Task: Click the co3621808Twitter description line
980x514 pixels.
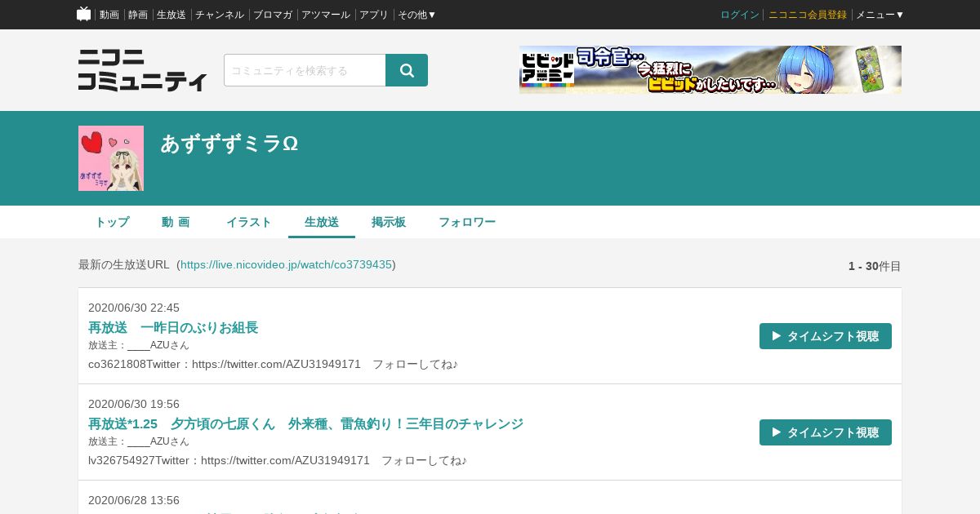Action: (x=273, y=364)
